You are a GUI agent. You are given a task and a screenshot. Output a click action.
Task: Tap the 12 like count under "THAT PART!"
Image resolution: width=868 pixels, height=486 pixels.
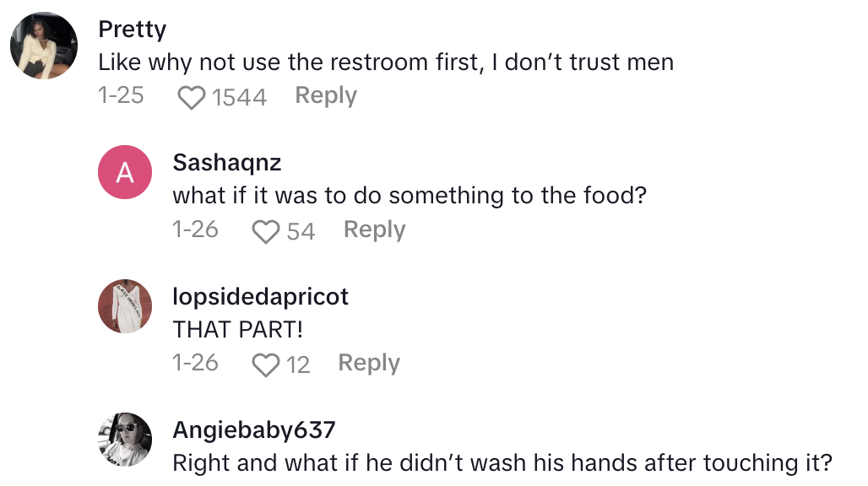pos(297,363)
